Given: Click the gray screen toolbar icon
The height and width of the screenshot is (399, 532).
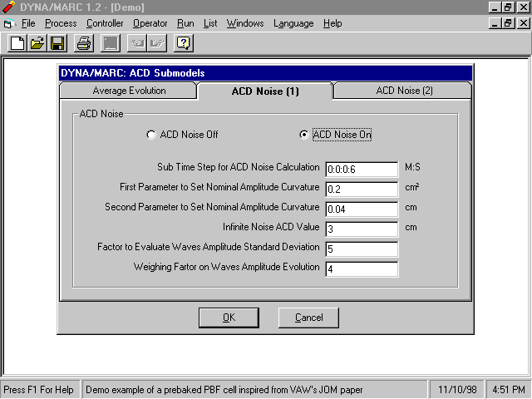Looking at the screenshot, I should coord(111,43).
